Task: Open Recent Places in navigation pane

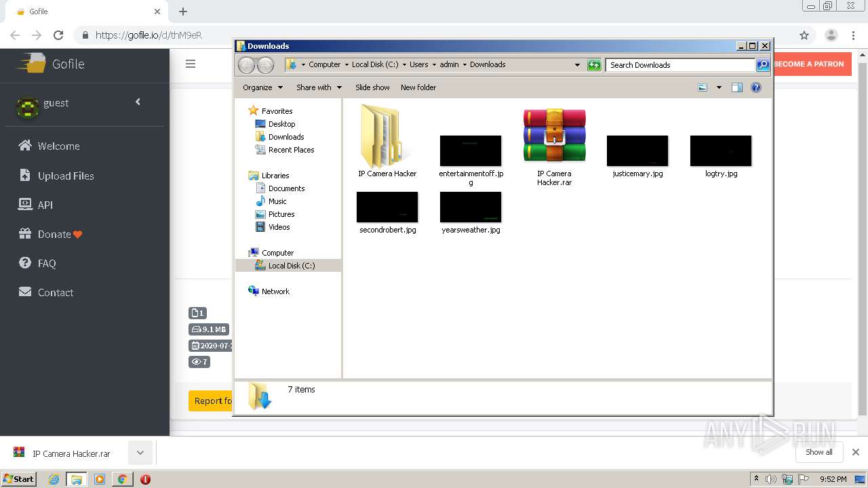Action: (x=291, y=150)
